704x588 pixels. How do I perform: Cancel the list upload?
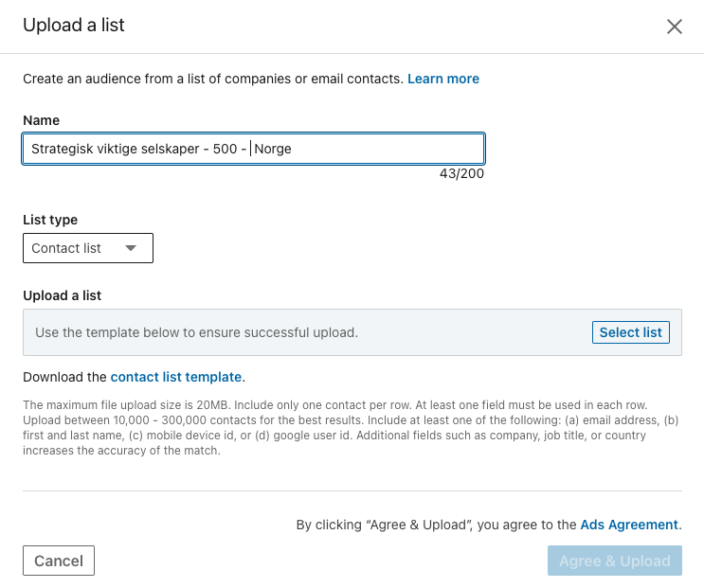[59, 561]
